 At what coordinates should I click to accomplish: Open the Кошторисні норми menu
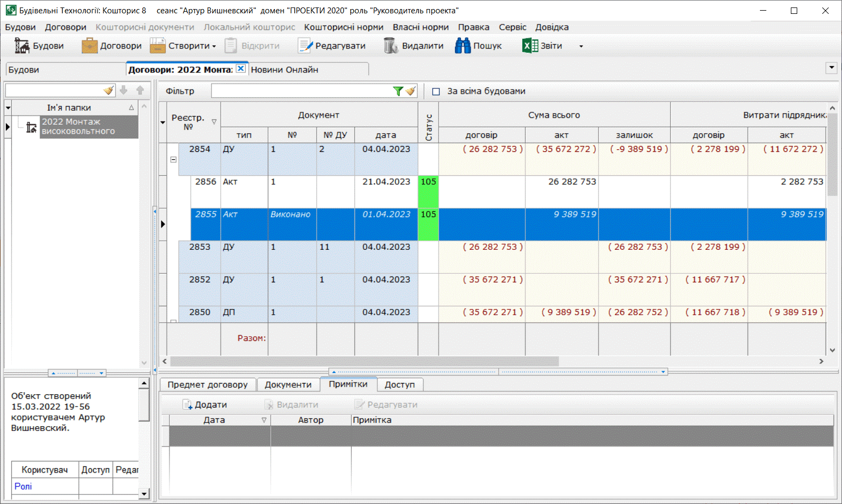343,27
